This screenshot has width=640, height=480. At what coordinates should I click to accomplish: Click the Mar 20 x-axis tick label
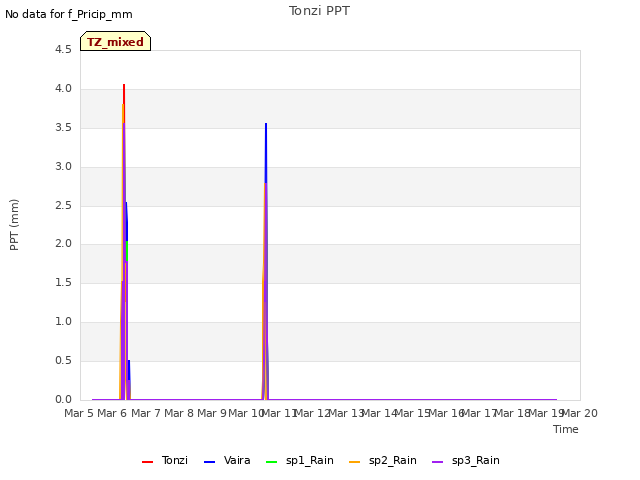[x=580, y=414]
